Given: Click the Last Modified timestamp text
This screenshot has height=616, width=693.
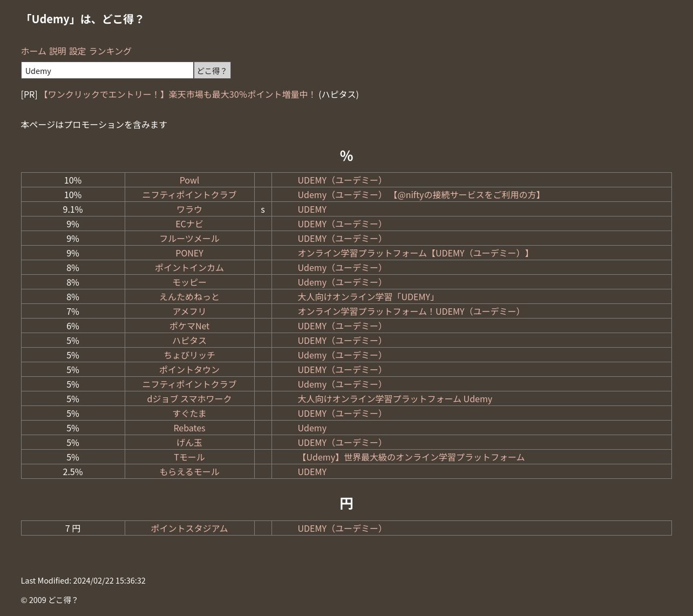Looking at the screenshot, I should (x=83, y=580).
